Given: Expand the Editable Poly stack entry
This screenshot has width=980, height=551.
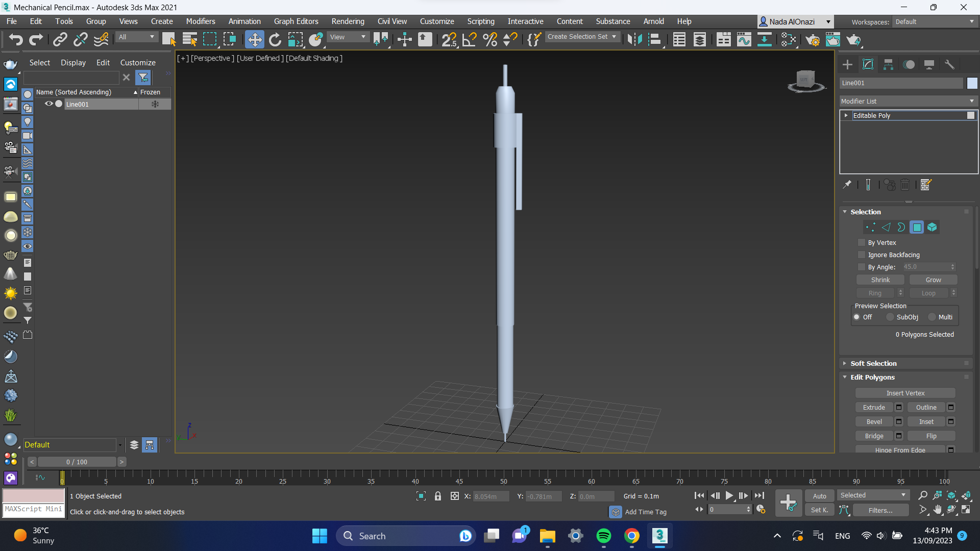Looking at the screenshot, I should pos(846,115).
